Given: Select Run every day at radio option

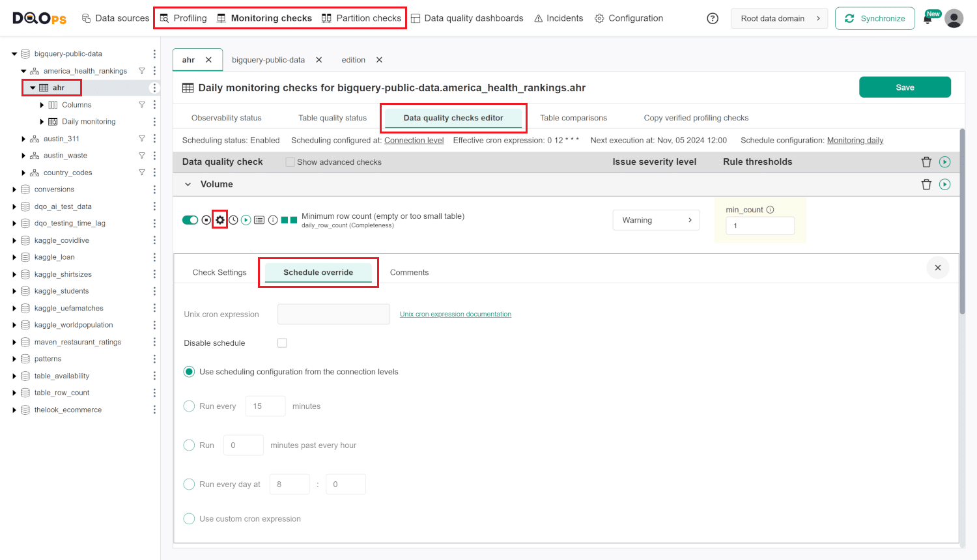Looking at the screenshot, I should (x=190, y=484).
